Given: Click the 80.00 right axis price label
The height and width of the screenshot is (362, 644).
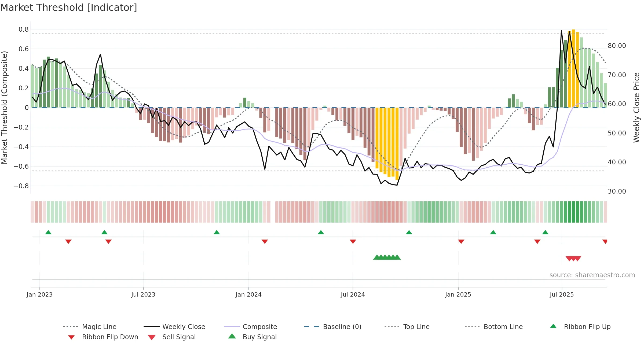Looking at the screenshot, I should (617, 46).
